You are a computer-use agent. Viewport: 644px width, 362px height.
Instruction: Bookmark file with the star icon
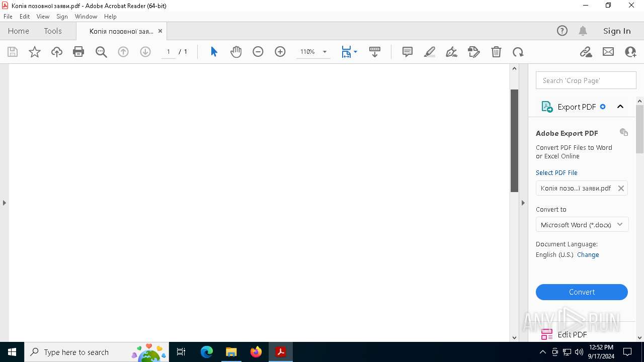point(35,52)
